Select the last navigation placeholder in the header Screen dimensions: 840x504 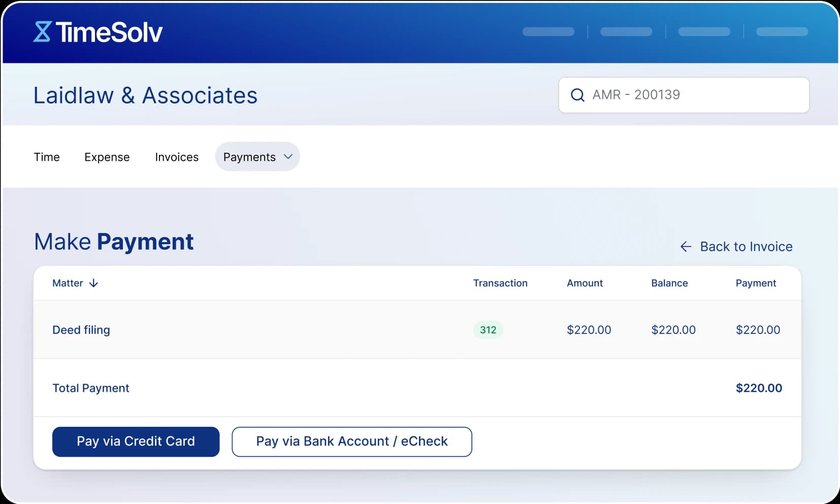(782, 31)
